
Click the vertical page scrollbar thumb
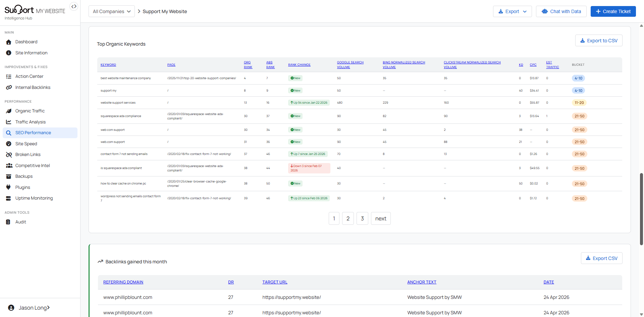pyautogui.click(x=641, y=209)
